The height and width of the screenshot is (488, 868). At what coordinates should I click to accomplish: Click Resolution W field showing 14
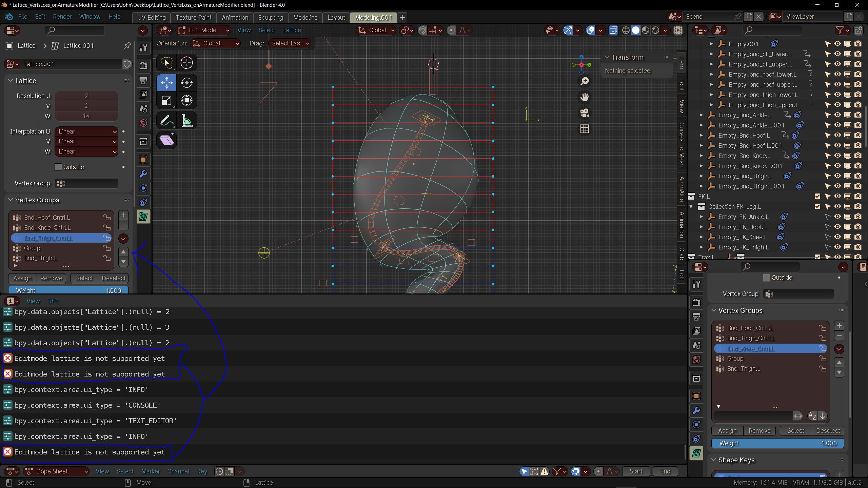(86, 116)
